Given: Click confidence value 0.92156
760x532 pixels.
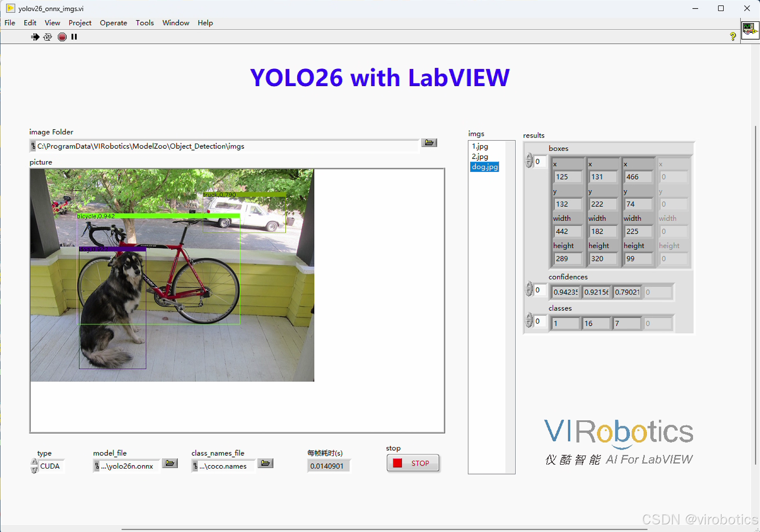Looking at the screenshot, I should click(597, 292).
